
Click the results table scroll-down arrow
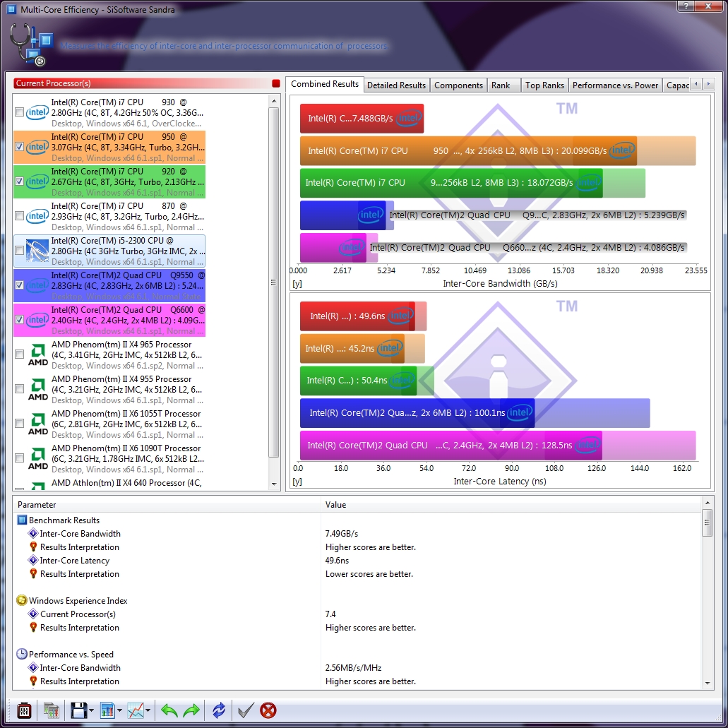tap(707, 683)
